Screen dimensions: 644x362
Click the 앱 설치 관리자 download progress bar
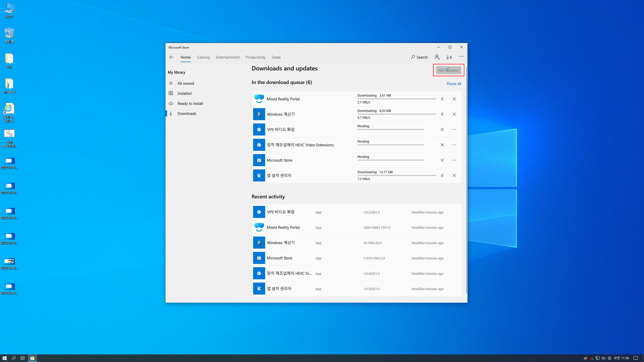click(397, 176)
